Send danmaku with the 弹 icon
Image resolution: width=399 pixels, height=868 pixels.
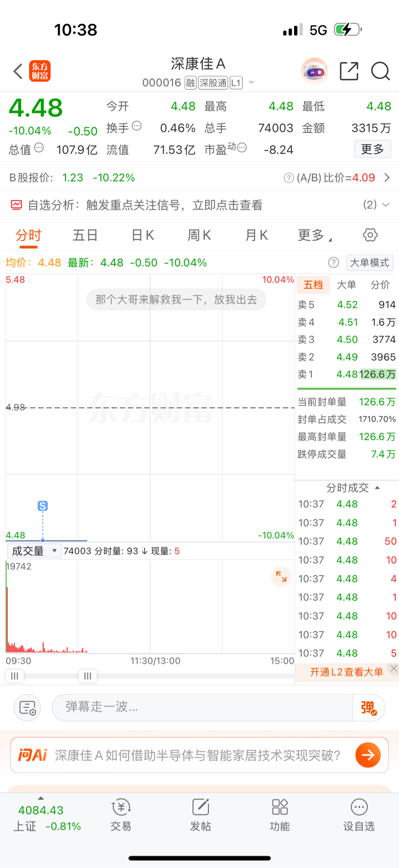coord(369,708)
